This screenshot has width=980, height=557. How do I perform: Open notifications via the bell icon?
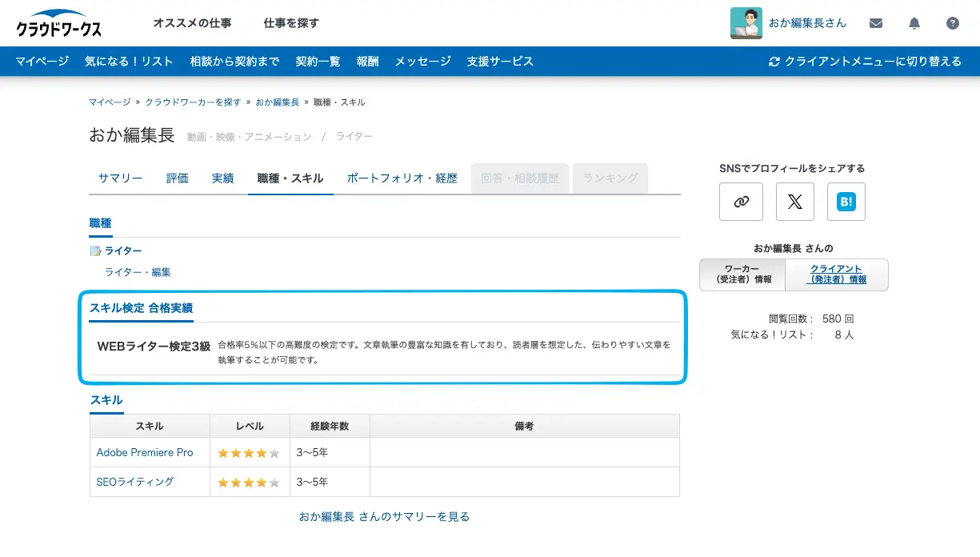[x=914, y=23]
